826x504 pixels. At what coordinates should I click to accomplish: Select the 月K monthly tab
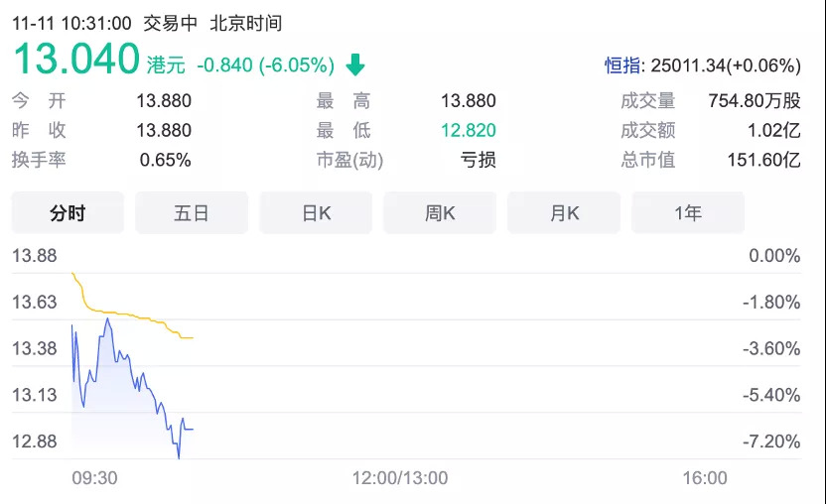[564, 212]
